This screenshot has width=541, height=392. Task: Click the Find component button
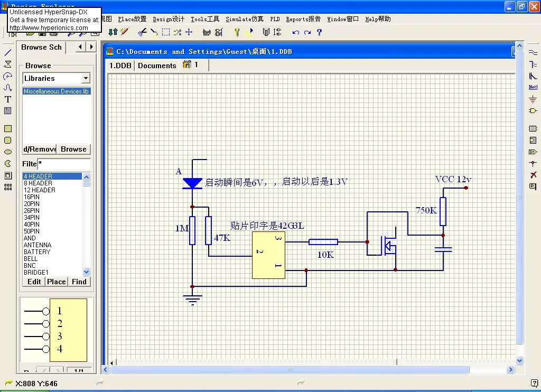(79, 282)
